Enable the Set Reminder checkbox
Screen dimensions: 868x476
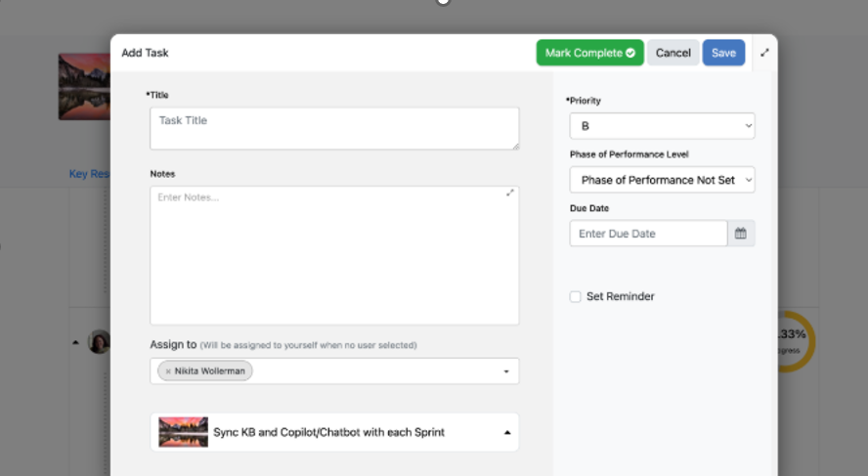point(575,297)
